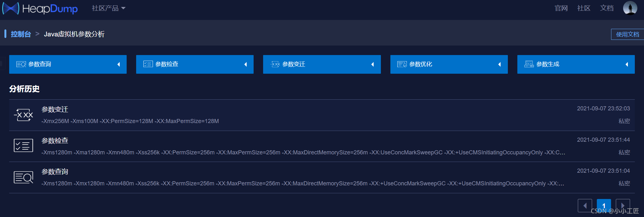The height and width of the screenshot is (217, 644).
Task: Expand the 参数优化 panel arrow
Action: [x=500, y=65]
